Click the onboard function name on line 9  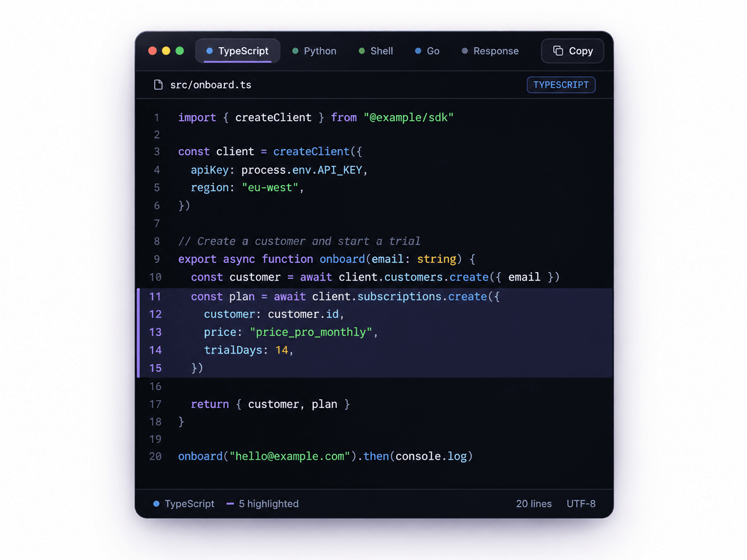[342, 259]
